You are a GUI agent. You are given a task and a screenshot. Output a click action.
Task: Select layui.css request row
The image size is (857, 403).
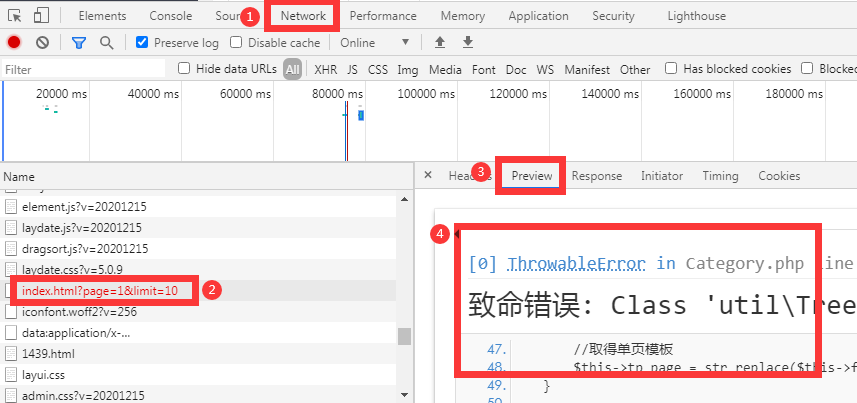[x=198, y=375]
